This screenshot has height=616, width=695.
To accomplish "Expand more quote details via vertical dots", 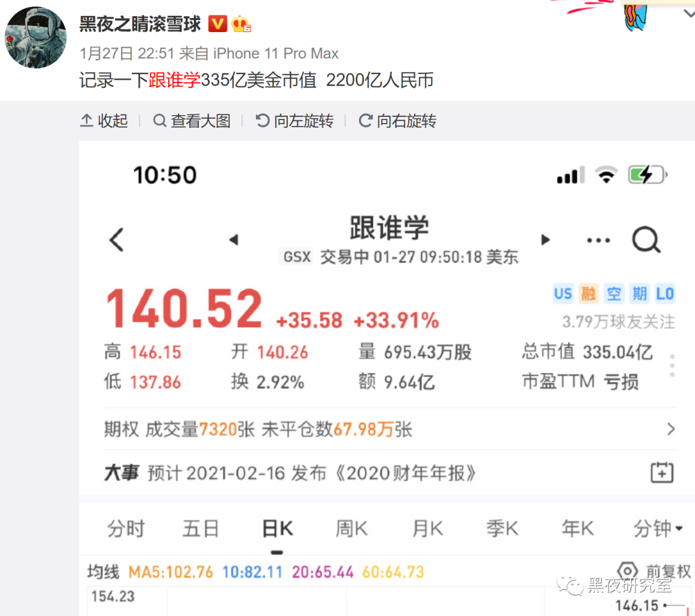I will point(672,366).
